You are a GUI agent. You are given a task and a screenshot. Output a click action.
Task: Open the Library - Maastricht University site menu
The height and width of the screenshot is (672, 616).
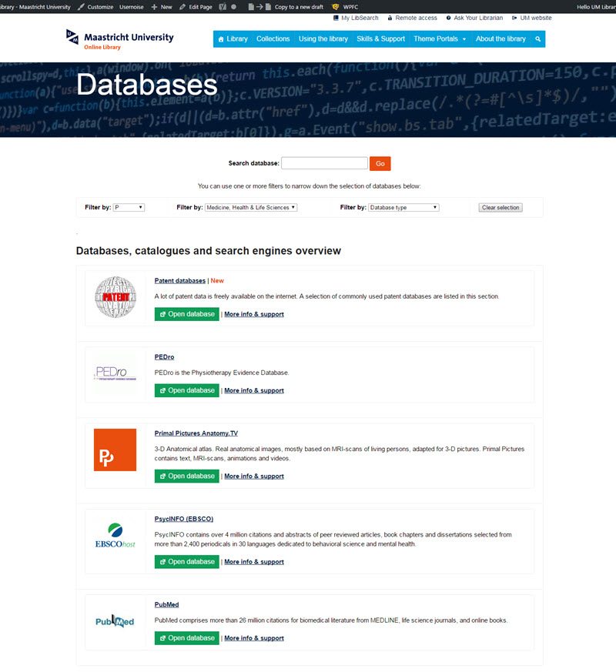click(x=35, y=7)
